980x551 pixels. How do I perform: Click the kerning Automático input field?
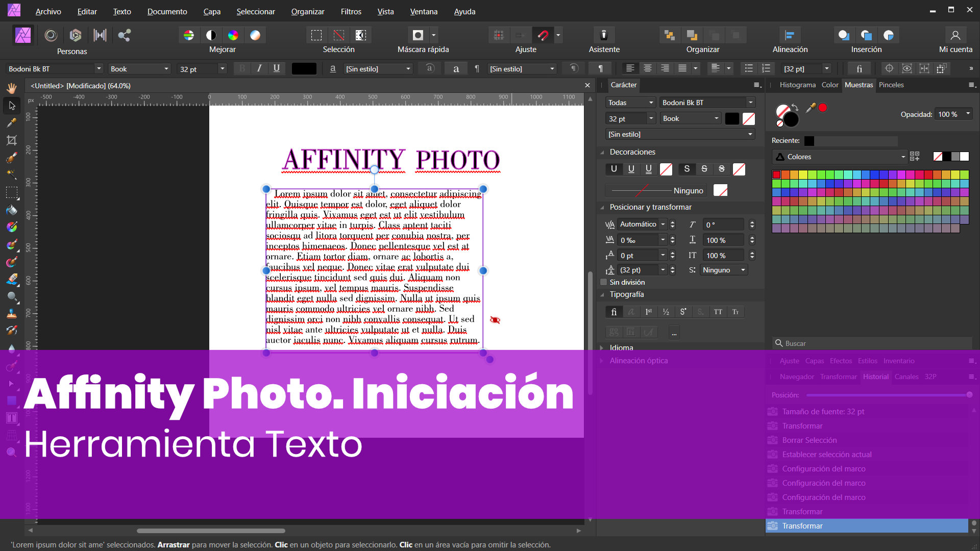click(x=638, y=224)
